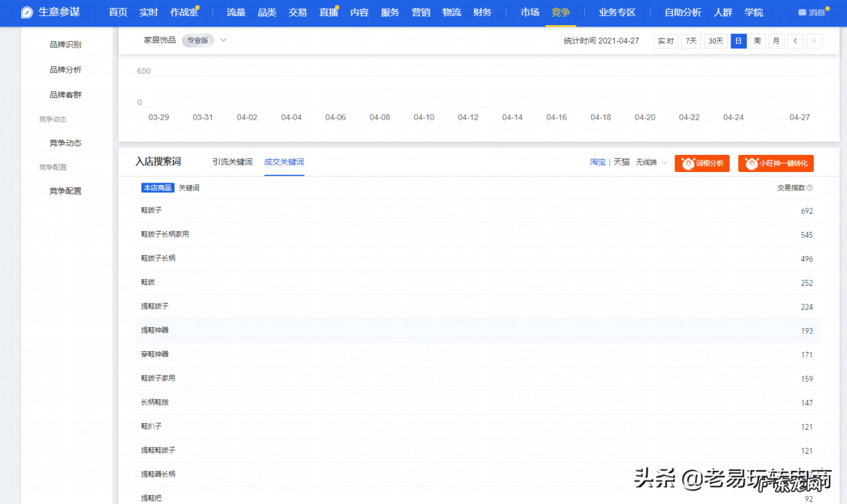
Task: Click the 生意参谋 logo icon
Action: pyautogui.click(x=26, y=12)
